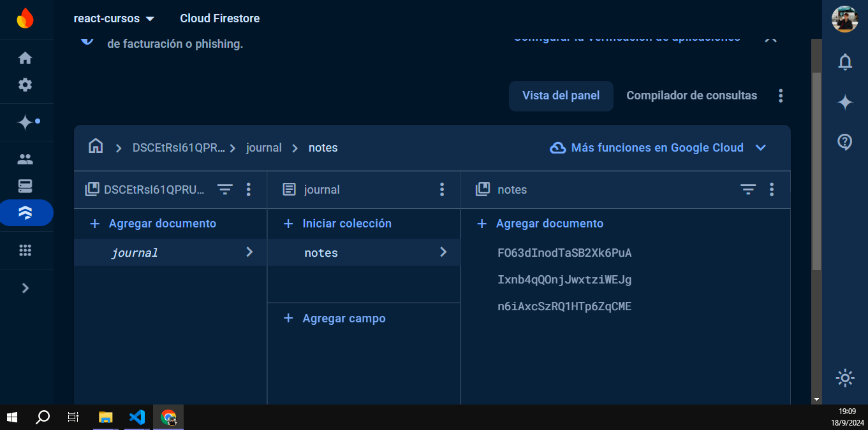Open the react-cursos project dropdown
Image resolution: width=868 pixels, height=430 pixels.
pos(114,18)
